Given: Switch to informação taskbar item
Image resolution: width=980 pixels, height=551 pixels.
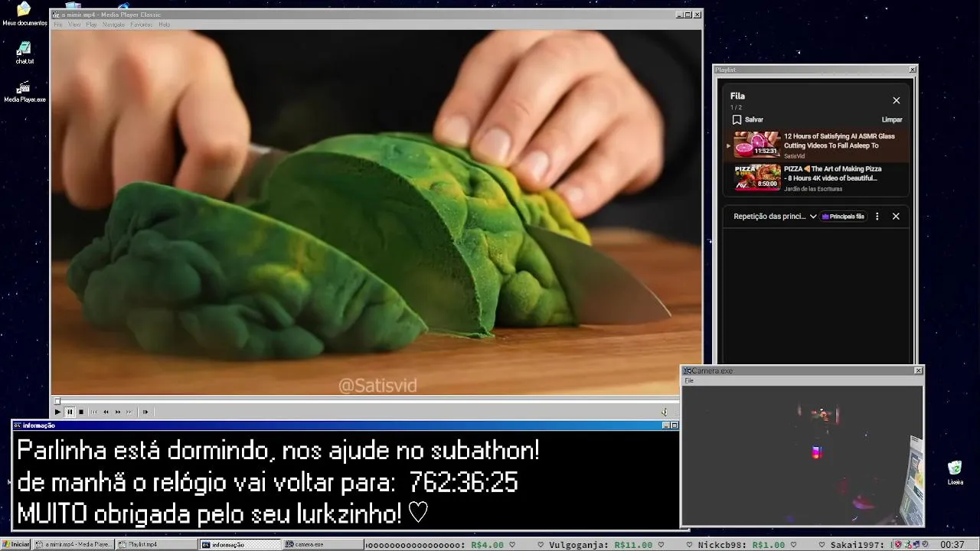Looking at the screenshot, I should [240, 544].
